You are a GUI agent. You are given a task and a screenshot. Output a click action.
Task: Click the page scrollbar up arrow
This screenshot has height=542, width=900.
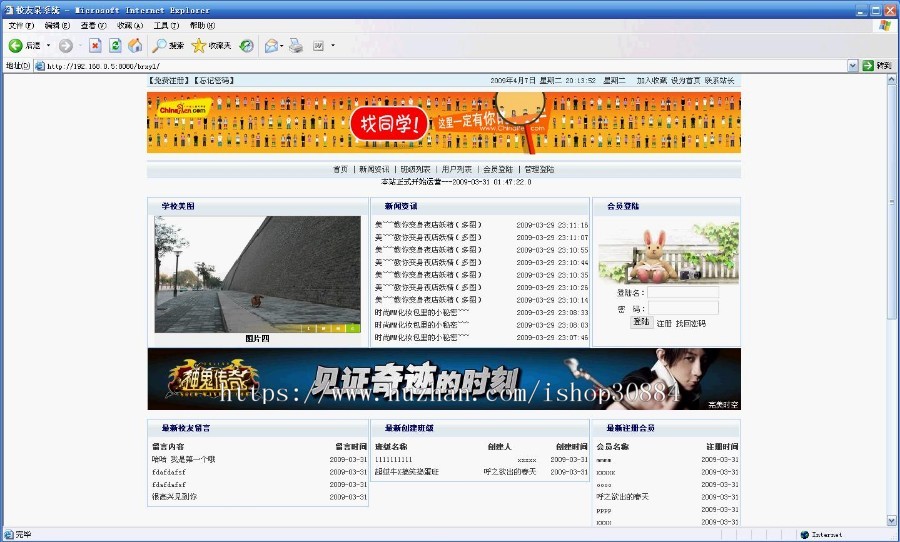point(891,80)
